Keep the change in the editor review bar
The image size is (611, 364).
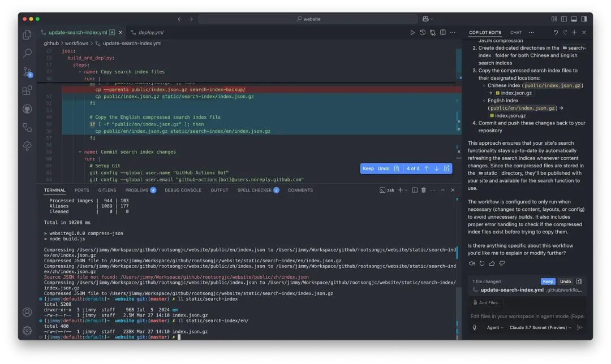coord(368,168)
